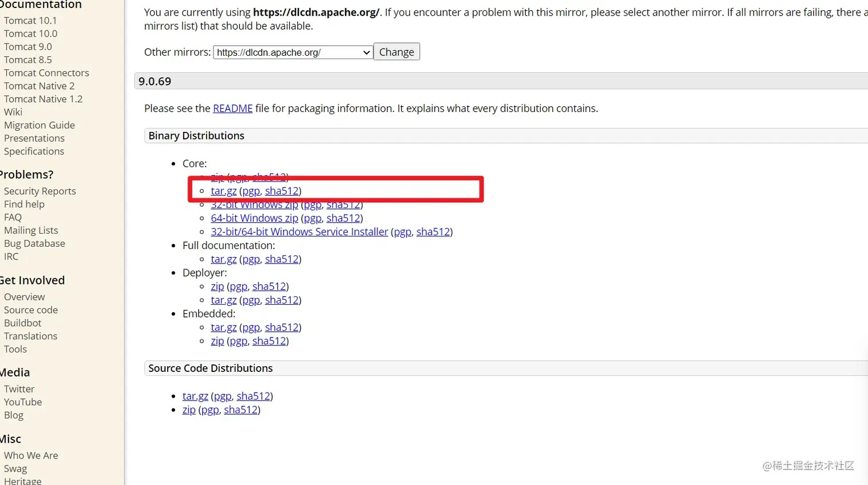Open Tomcat 10.1 documentation in sidebar
868x485 pixels.
point(30,21)
